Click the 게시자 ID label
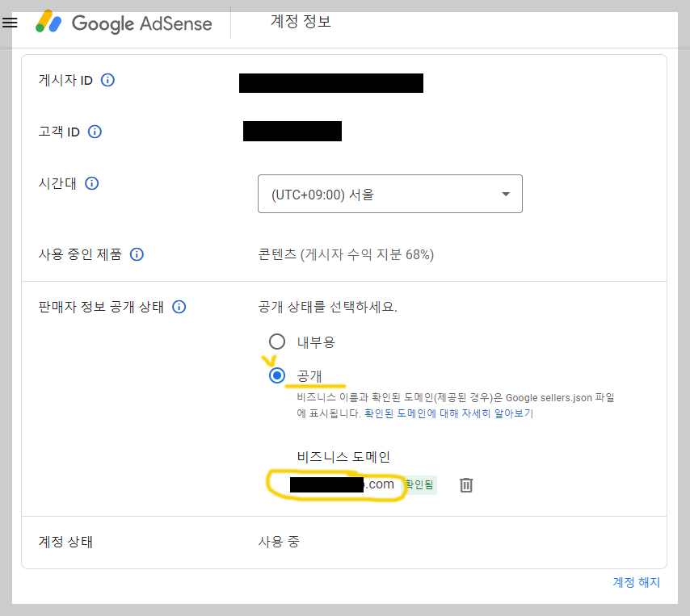Image resolution: width=690 pixels, height=616 pixels. pos(65,80)
